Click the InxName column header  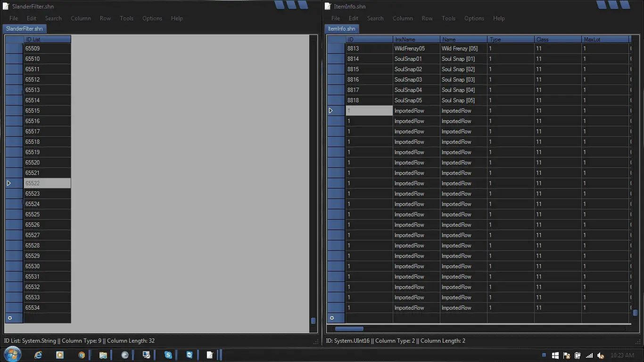pyautogui.click(x=416, y=39)
